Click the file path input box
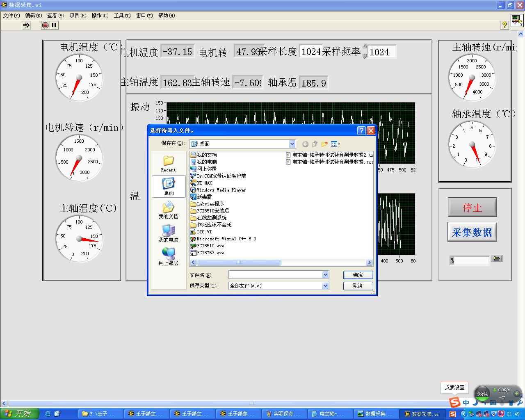 click(472, 260)
